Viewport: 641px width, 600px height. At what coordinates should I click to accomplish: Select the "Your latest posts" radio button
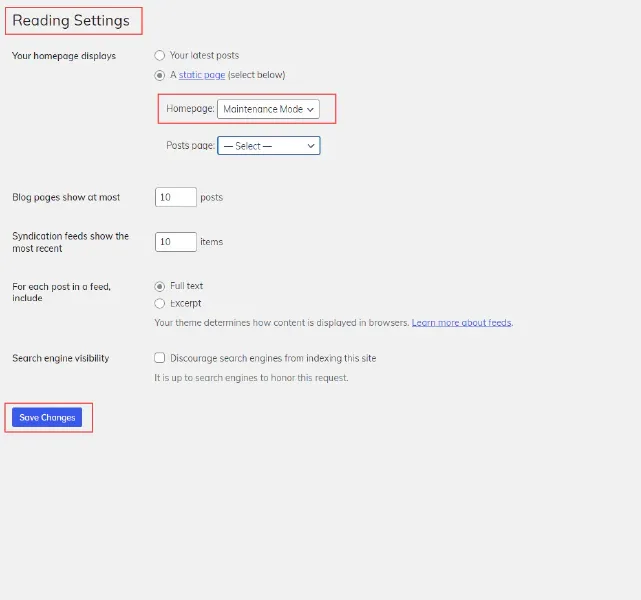(x=159, y=55)
